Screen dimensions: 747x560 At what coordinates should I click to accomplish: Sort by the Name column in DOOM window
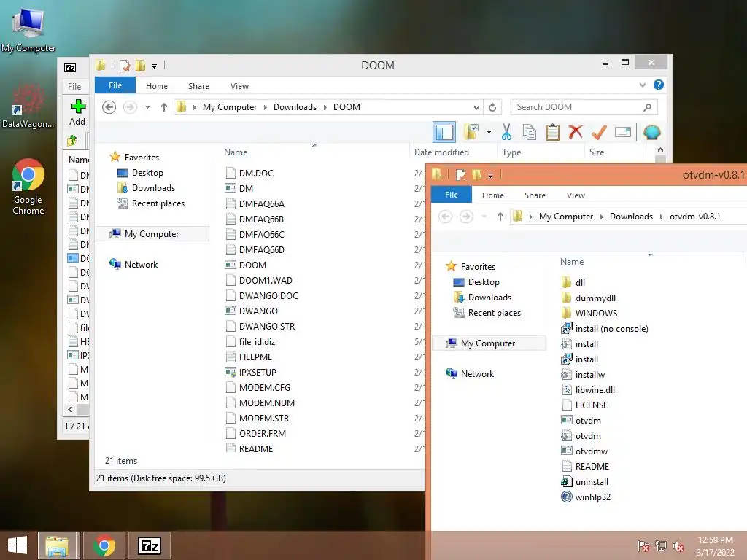click(236, 152)
